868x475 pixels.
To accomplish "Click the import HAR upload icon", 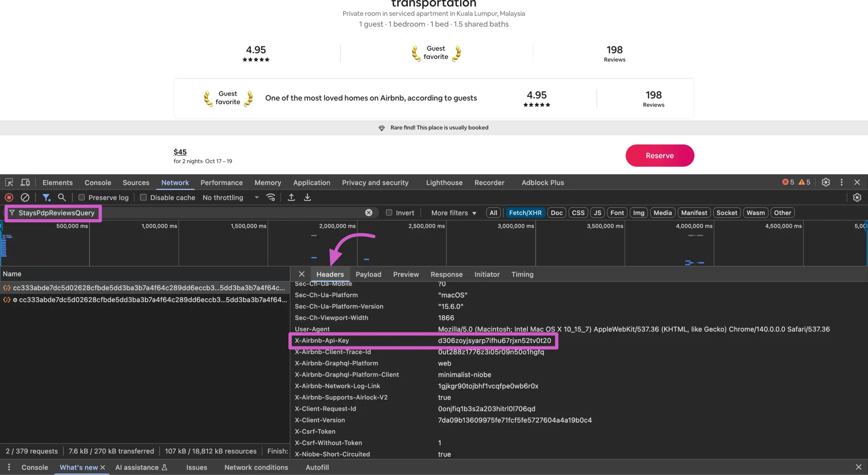I will 291,197.
